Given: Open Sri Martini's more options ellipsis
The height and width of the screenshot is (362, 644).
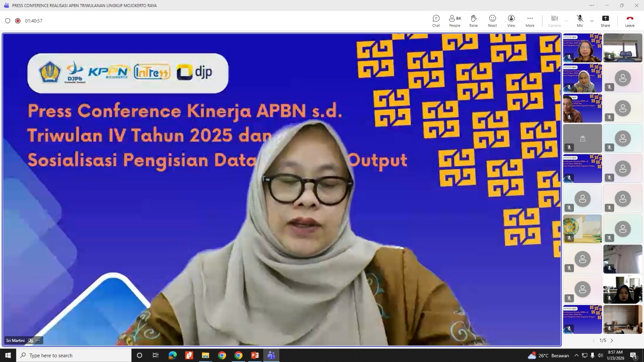Looking at the screenshot, I should pos(38,340).
